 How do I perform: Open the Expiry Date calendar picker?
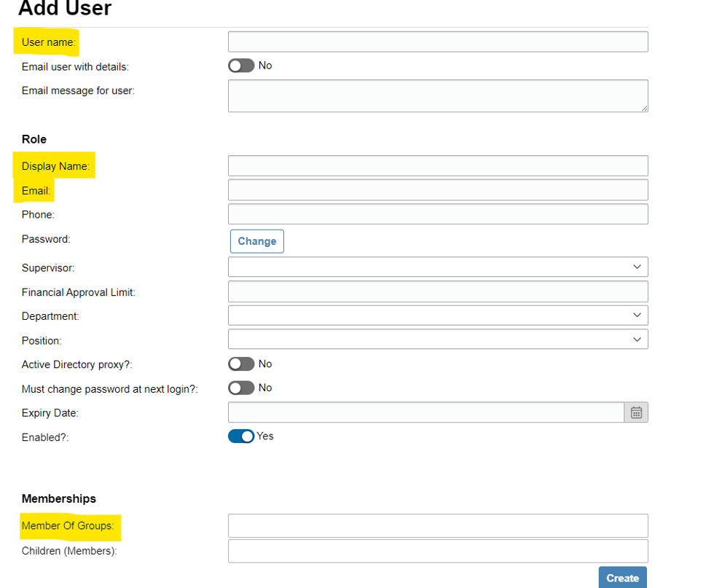[636, 412]
